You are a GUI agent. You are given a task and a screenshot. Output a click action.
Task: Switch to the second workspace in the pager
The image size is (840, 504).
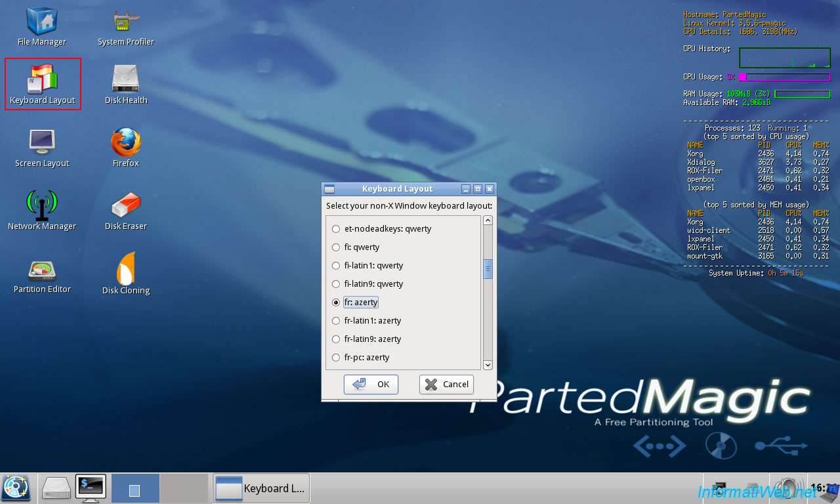184,488
